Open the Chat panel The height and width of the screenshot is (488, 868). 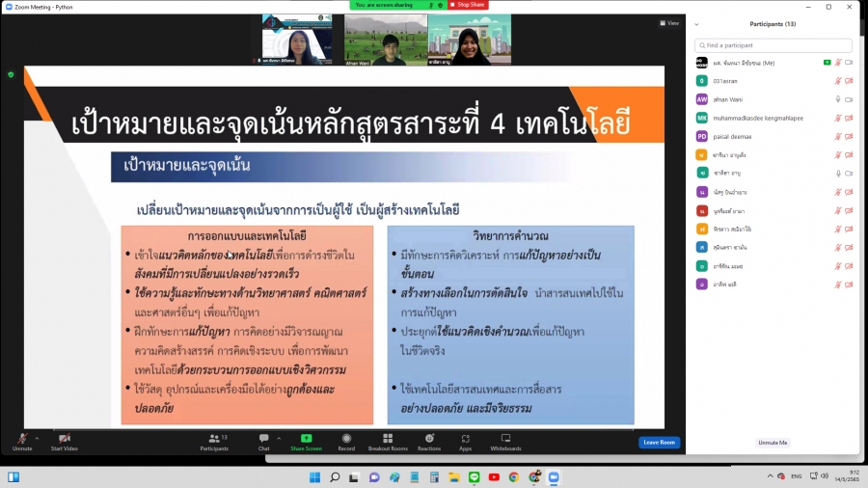[263, 439]
